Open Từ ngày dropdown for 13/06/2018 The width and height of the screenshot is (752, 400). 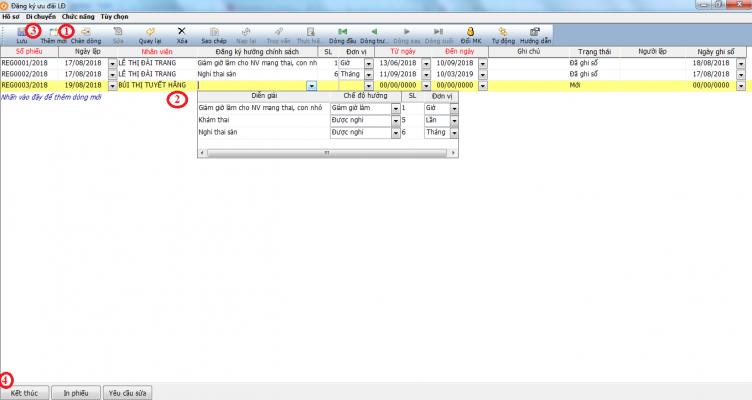pyautogui.click(x=426, y=63)
